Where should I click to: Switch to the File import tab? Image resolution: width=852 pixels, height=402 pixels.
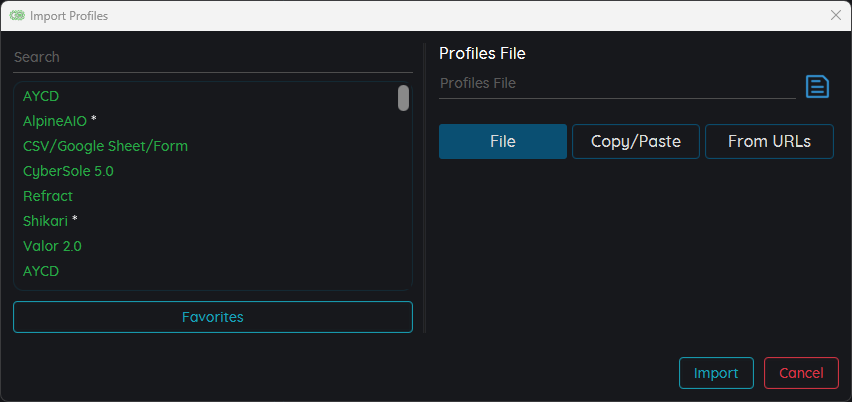click(x=503, y=142)
